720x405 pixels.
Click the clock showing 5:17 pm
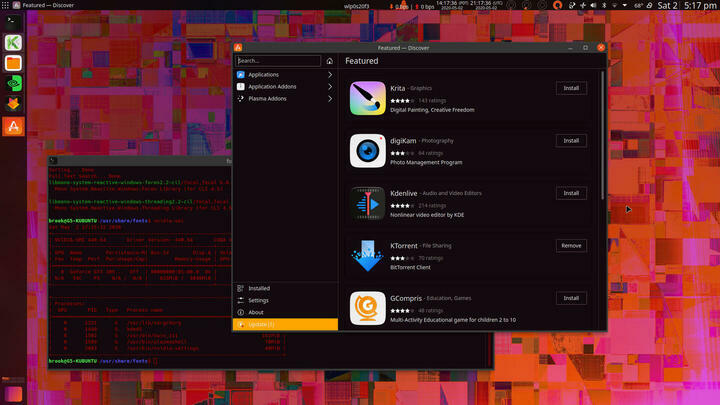point(701,6)
